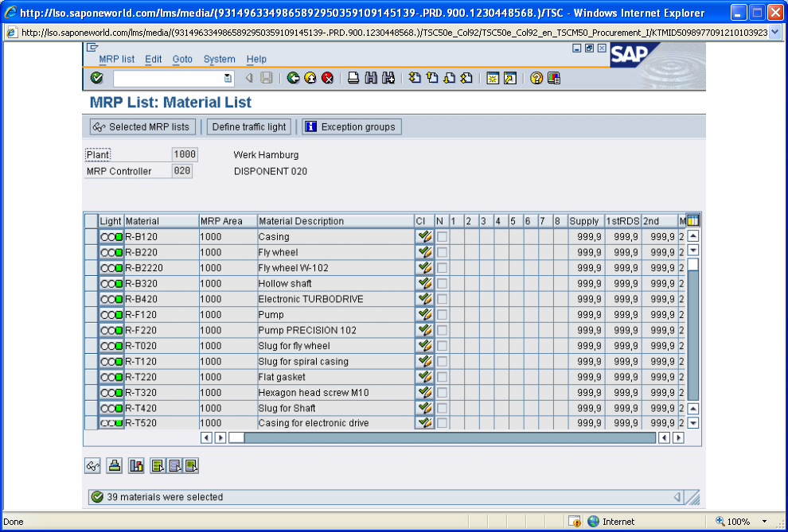
Task: Toggle the N checkbox for Pump row
Action: pyautogui.click(x=443, y=315)
